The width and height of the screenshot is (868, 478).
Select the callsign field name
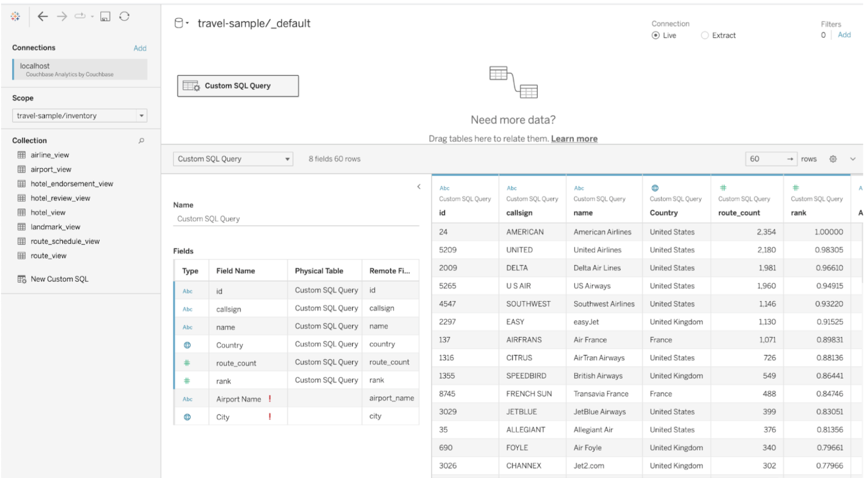pyautogui.click(x=229, y=309)
